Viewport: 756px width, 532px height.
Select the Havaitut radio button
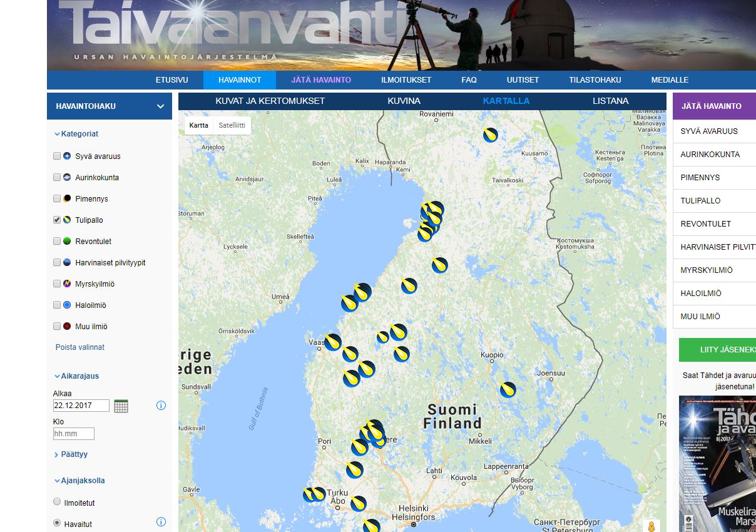click(x=57, y=523)
